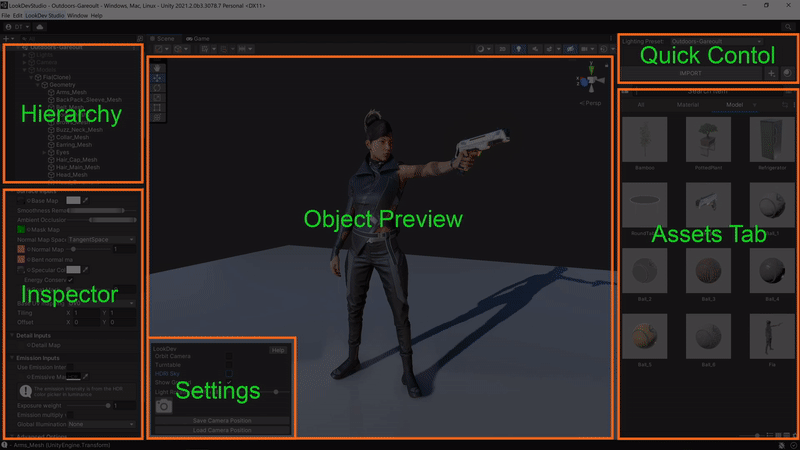Viewport: 800px width, 450px height.
Task: Click the plus icon next to IMPORT
Action: tap(771, 73)
